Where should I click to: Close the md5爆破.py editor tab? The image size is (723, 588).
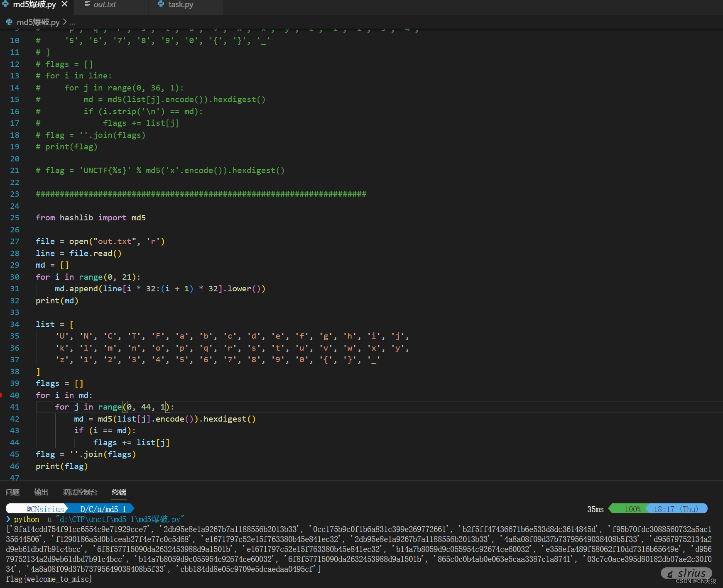click(x=65, y=4)
